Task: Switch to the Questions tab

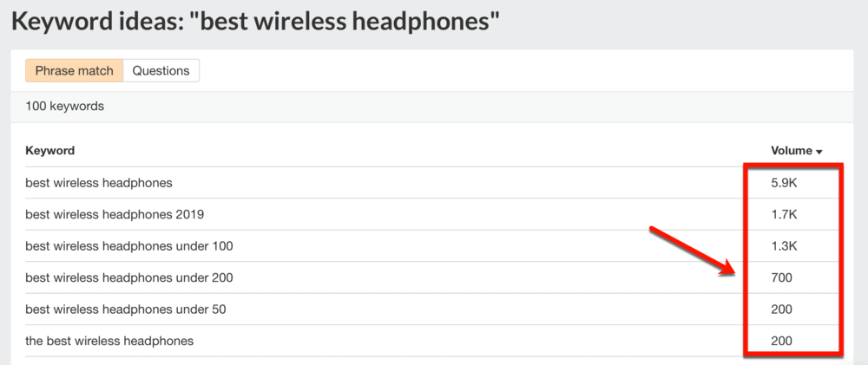Action: point(161,71)
